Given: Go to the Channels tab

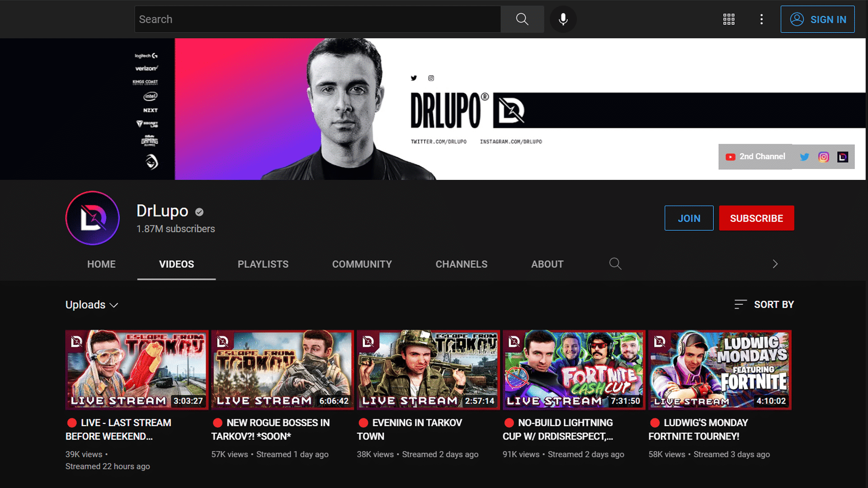Looking at the screenshot, I should 461,264.
